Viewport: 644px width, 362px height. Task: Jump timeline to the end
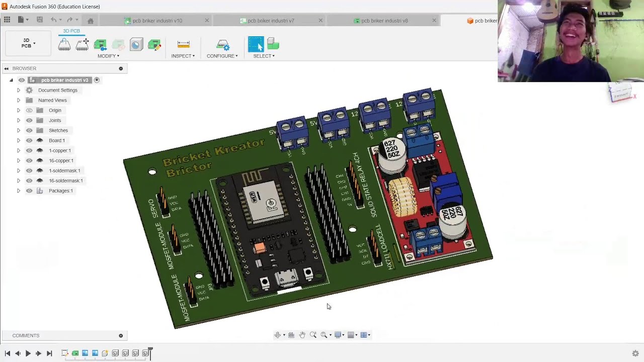tap(49, 353)
